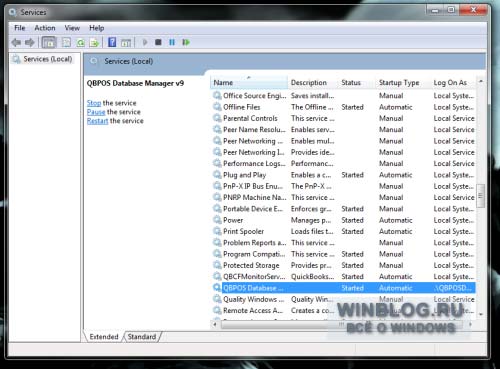Click the gear icon of Protected Storage

click(x=217, y=265)
